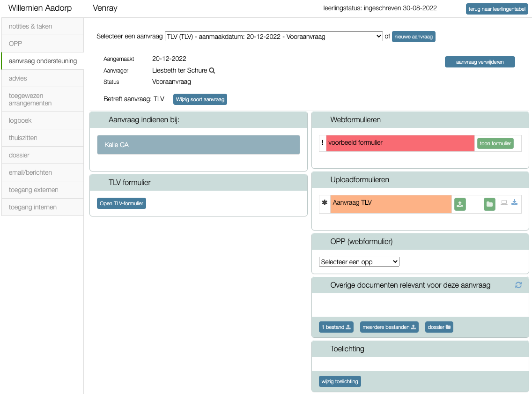
Task: Click Open TLV-formulier button
Action: tap(121, 203)
